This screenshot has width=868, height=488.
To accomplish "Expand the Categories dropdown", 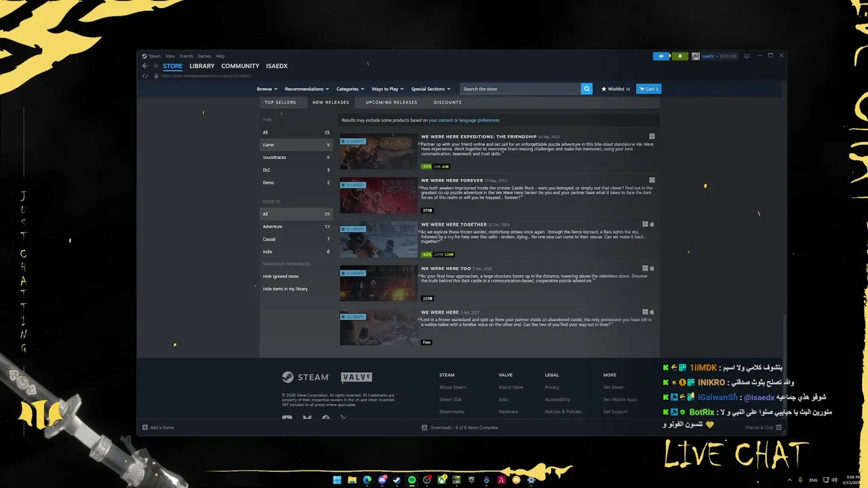I will pyautogui.click(x=350, y=89).
